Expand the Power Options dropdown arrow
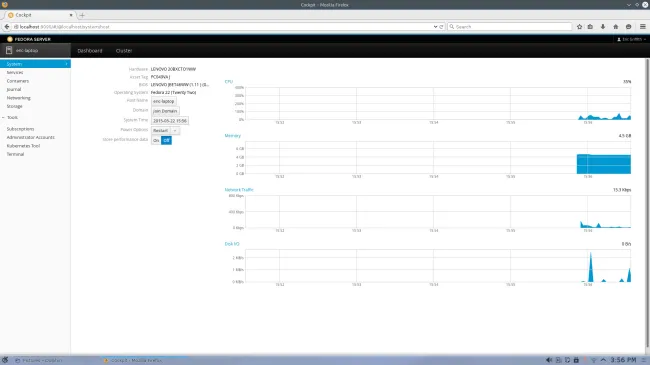The height and width of the screenshot is (365, 650). tap(175, 131)
